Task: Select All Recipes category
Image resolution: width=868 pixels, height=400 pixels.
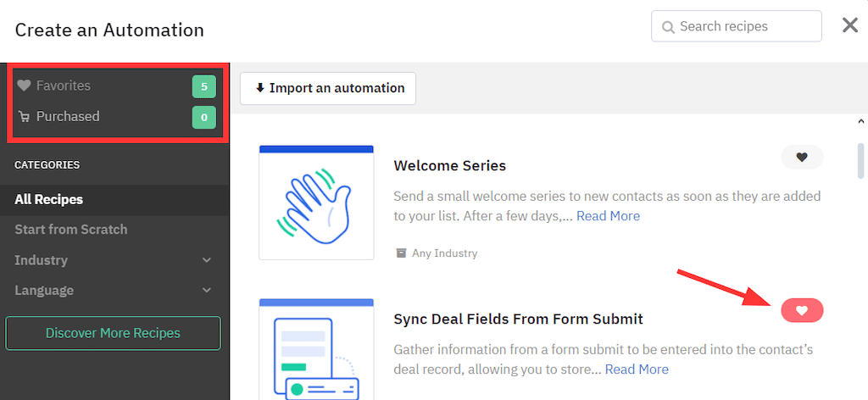Action: [49, 200]
